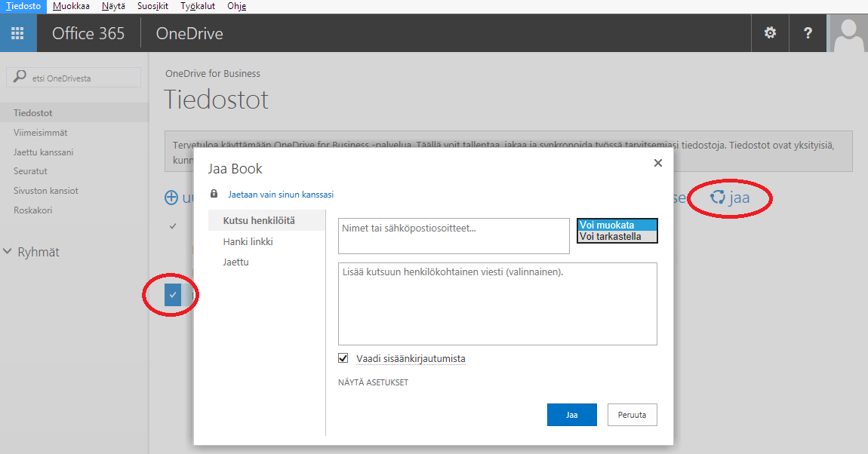The image size is (868, 454).
Task: Click the Office 365 header link
Action: pyautogui.click(x=88, y=33)
